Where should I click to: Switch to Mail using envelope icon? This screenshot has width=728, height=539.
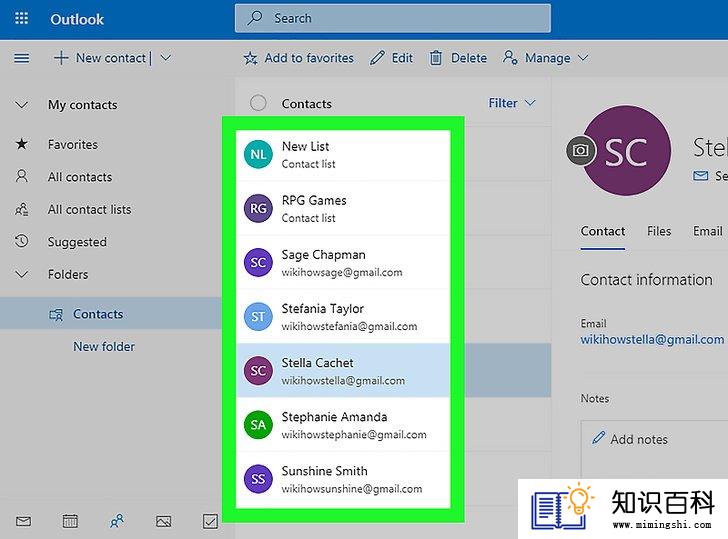(23, 521)
